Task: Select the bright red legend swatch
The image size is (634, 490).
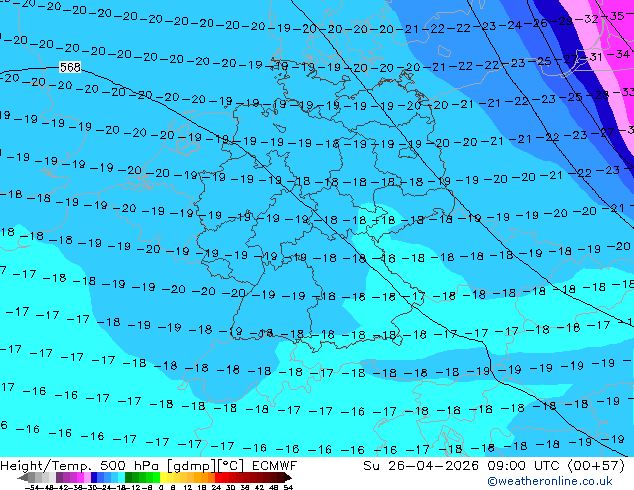Action: tap(218, 477)
